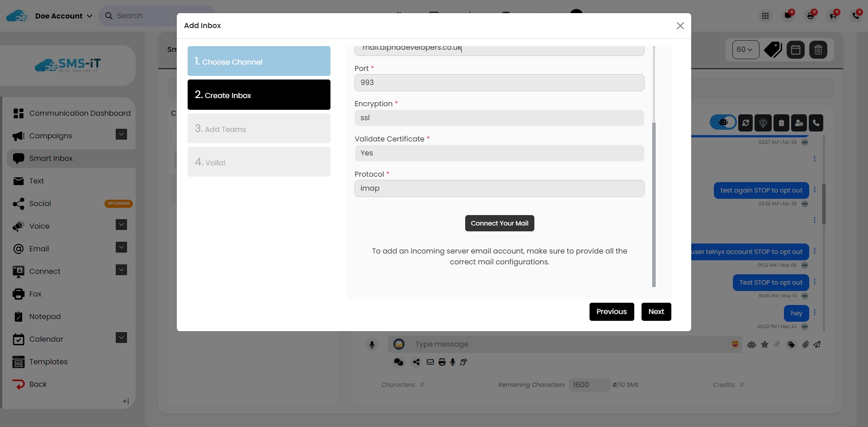Click the calendar icon in the top-right toolbar
The height and width of the screenshot is (427, 868).
pyautogui.click(x=796, y=50)
